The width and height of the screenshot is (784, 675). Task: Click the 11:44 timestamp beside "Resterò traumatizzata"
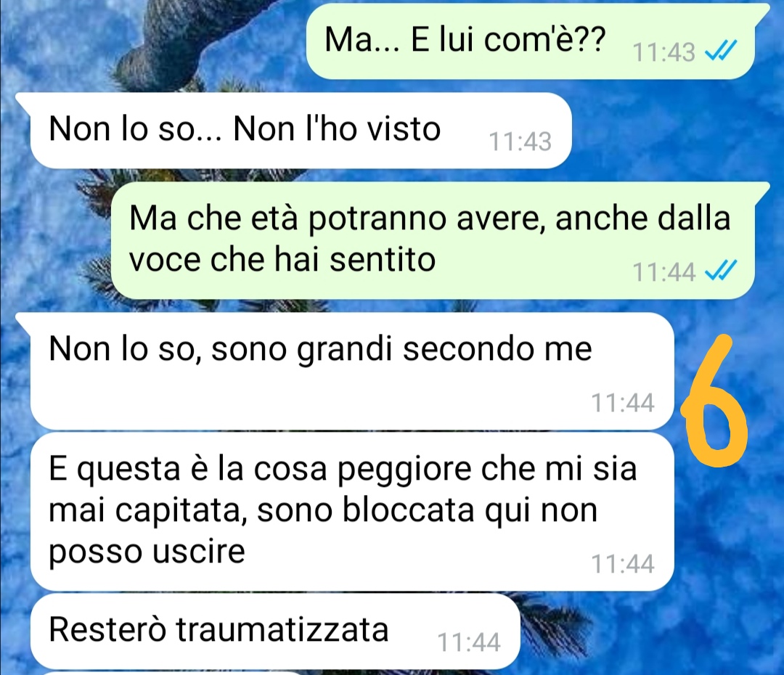coord(468,642)
